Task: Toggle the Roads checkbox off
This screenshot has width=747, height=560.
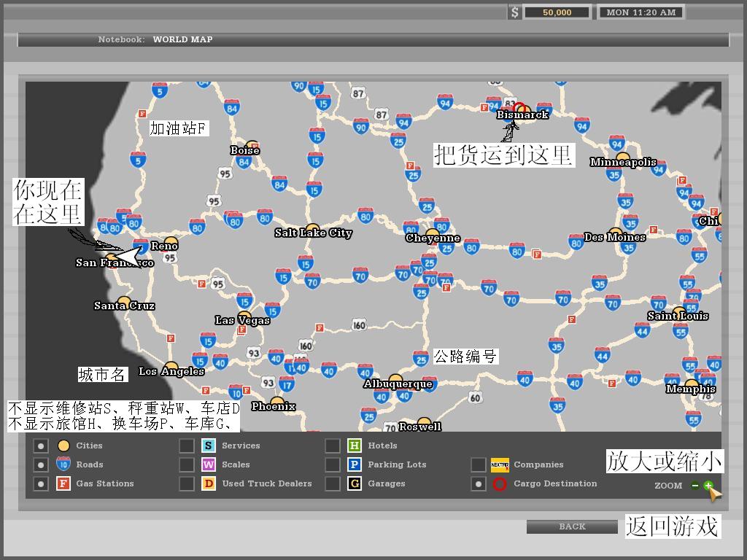Action: [x=41, y=464]
